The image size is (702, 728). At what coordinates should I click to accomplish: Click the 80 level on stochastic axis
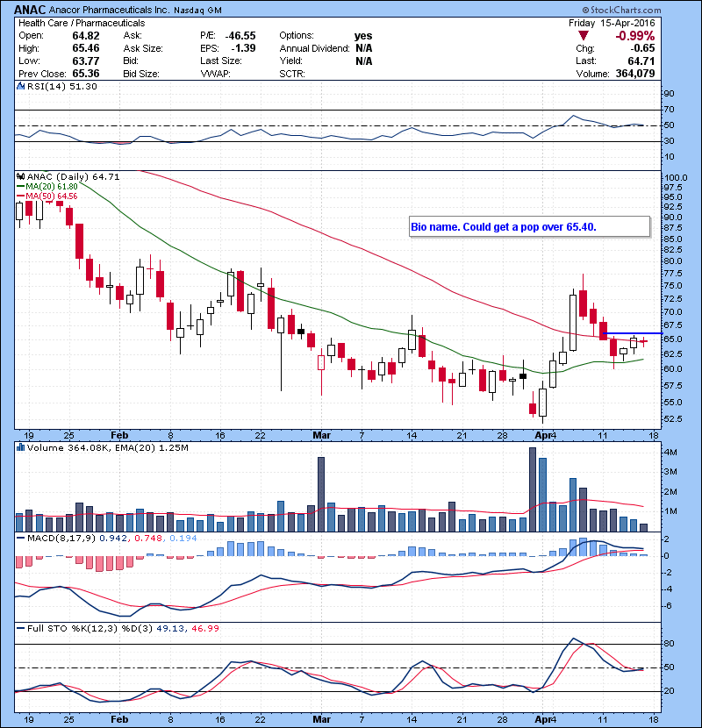tap(670, 644)
